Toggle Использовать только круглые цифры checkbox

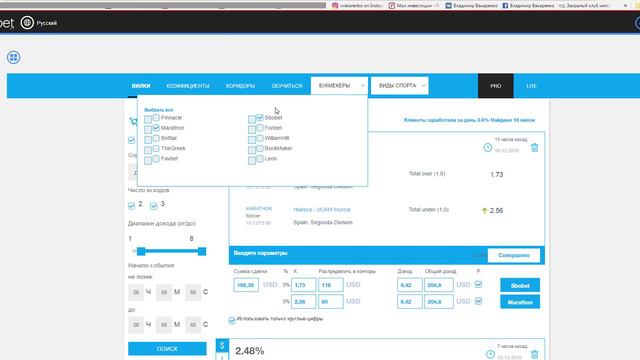[x=232, y=320]
